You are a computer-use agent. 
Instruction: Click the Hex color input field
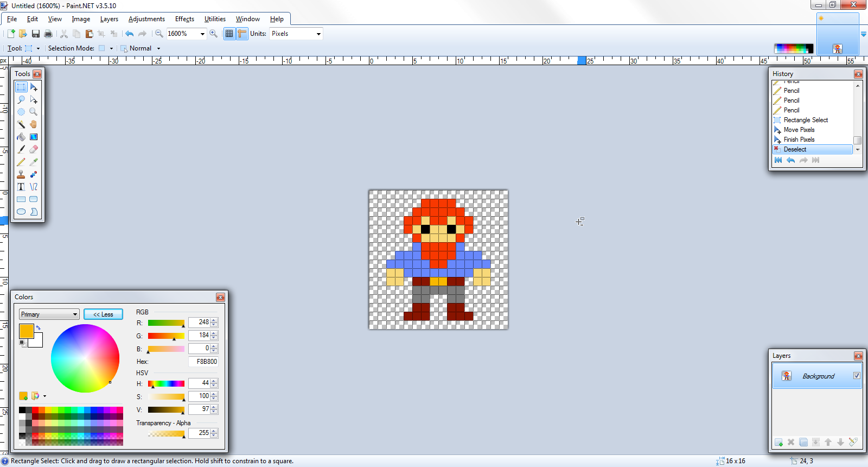click(x=203, y=362)
